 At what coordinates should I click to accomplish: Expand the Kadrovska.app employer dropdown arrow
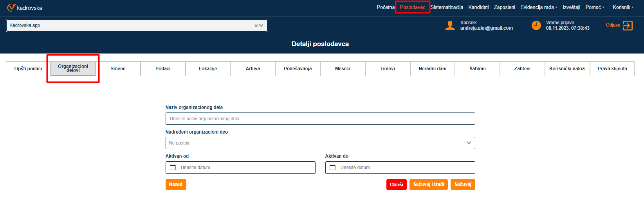pyautogui.click(x=261, y=26)
